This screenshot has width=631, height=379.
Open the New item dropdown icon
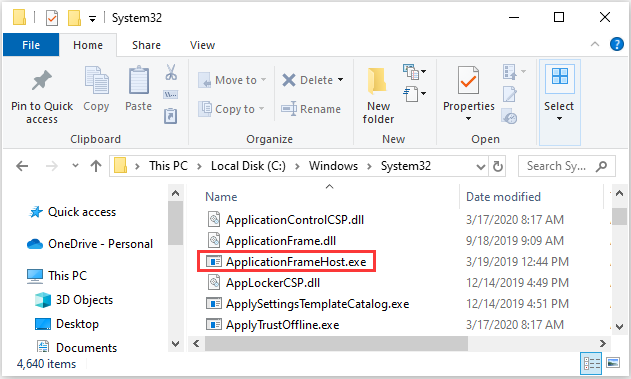414,72
